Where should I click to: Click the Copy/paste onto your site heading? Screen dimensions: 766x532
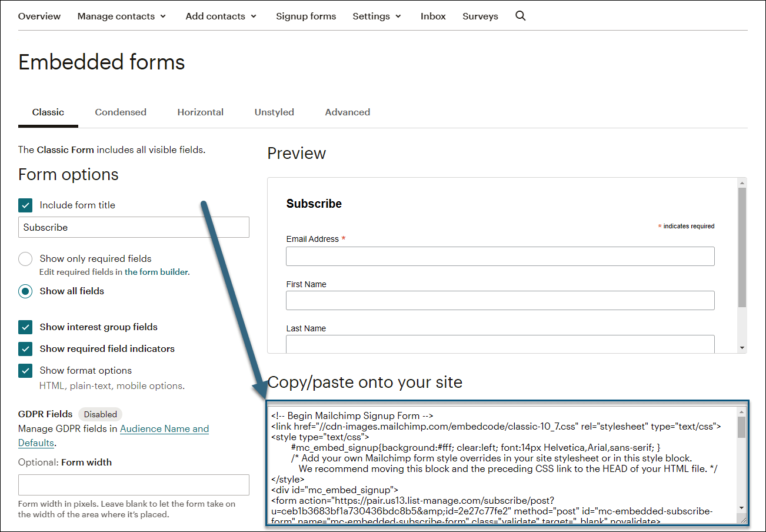(365, 383)
